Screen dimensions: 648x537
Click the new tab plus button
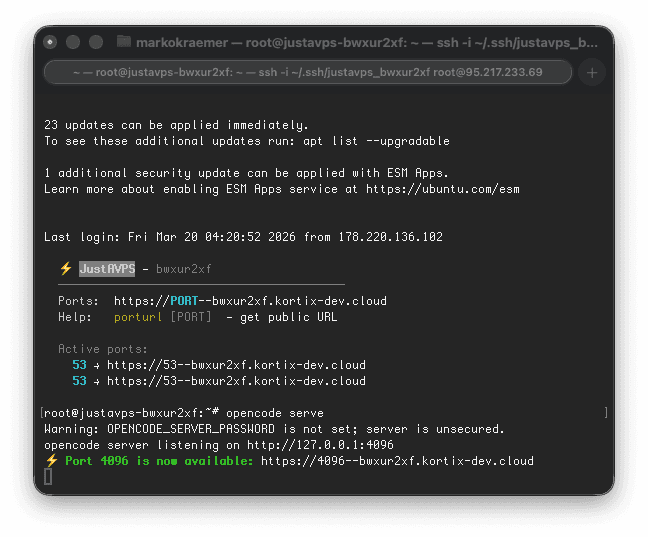(x=592, y=73)
